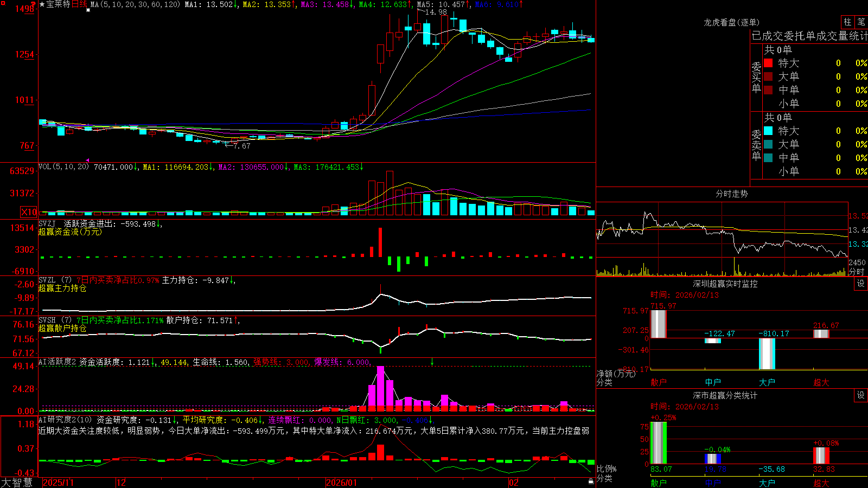This screenshot has width=868, height=488.
Task: Click red 超大 bar showing +0.08%
Action: [x=821, y=455]
